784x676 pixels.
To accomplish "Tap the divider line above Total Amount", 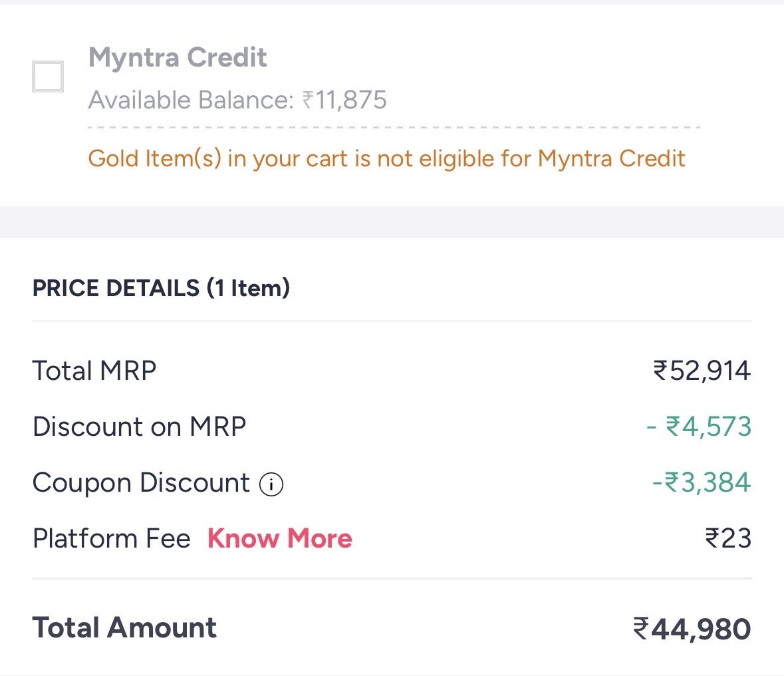I will pos(392,579).
